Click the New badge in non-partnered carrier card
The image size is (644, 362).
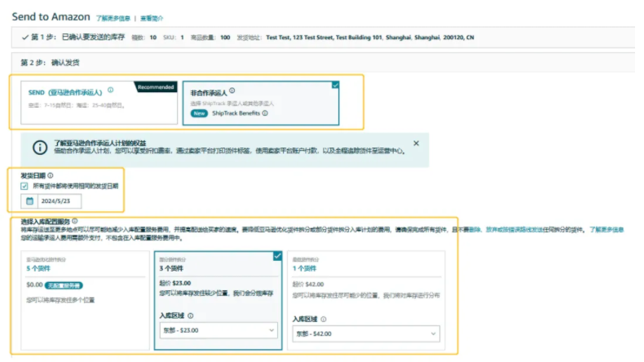coord(199,113)
